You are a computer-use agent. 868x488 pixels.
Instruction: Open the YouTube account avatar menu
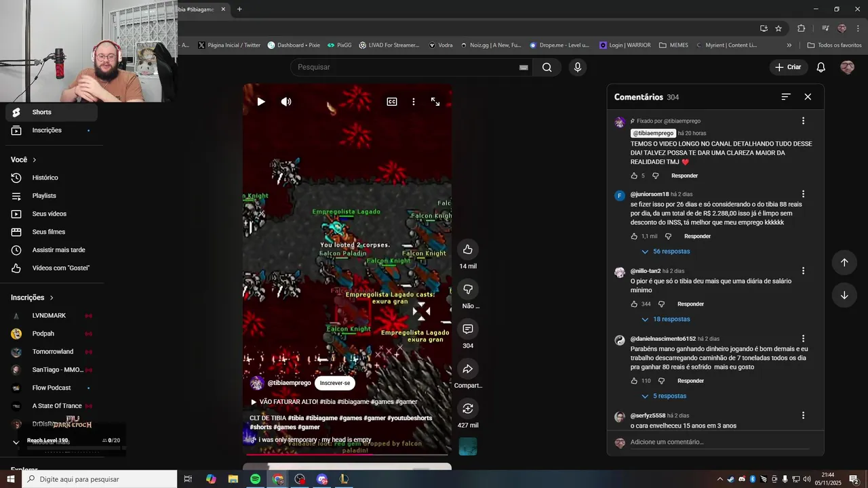click(847, 67)
